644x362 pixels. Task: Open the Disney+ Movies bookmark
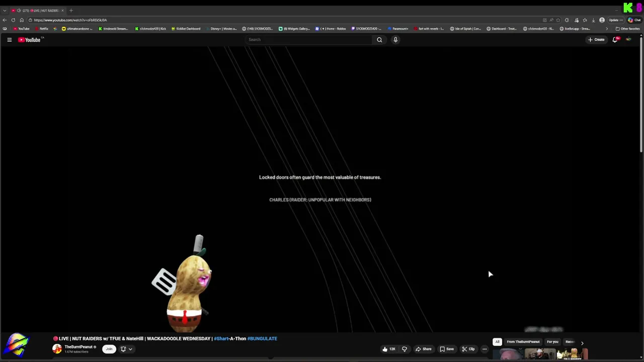pos(221,29)
